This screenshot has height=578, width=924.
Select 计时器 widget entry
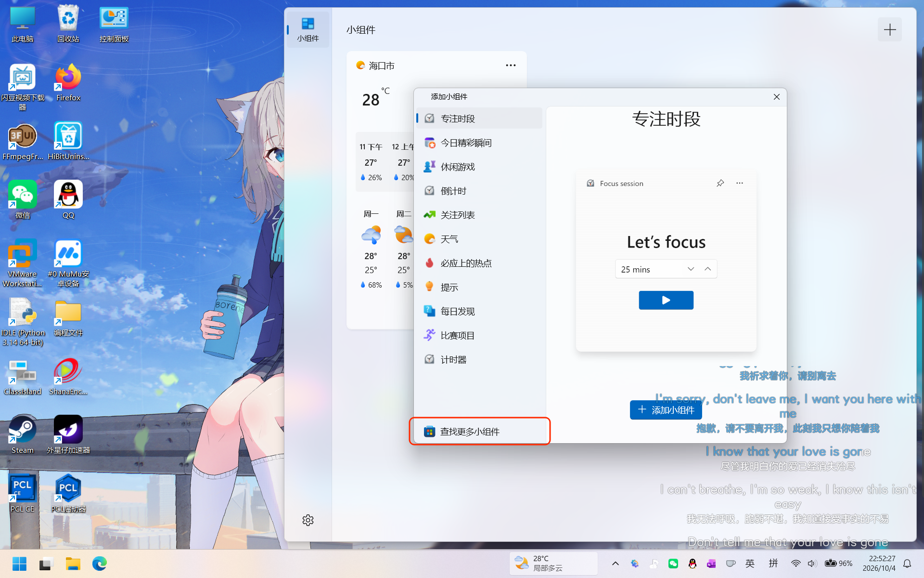479,359
